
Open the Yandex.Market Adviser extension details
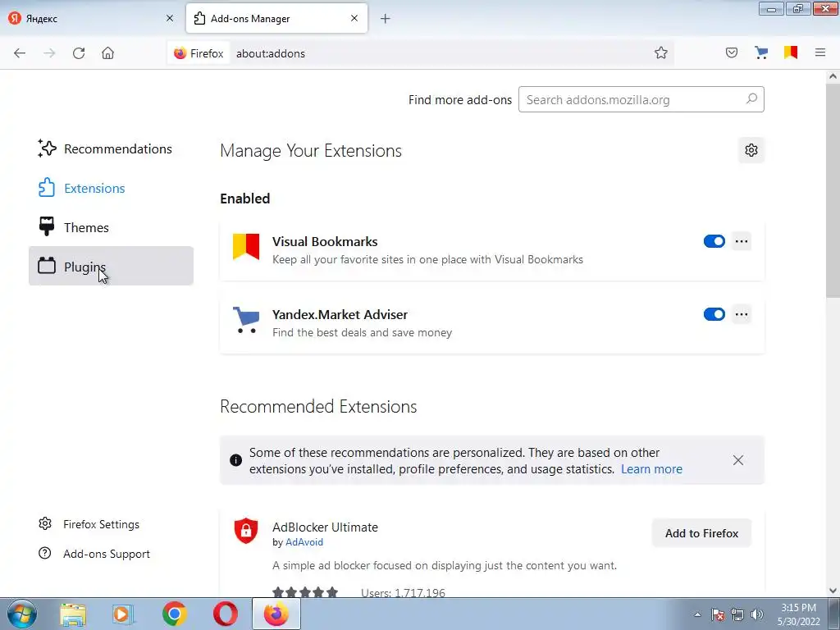pos(492,323)
